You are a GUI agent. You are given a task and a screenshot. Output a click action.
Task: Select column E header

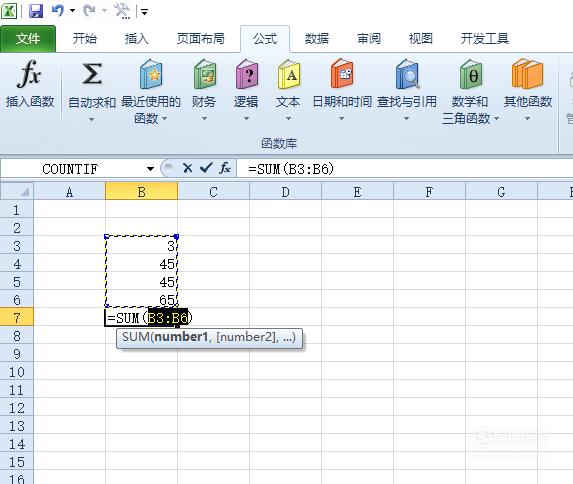[357, 191]
